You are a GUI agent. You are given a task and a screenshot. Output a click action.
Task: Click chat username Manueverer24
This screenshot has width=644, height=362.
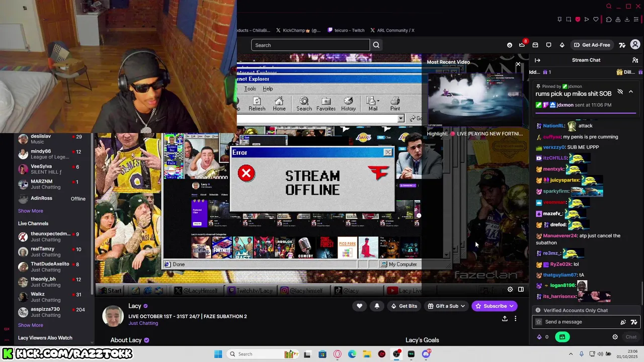[560, 236]
